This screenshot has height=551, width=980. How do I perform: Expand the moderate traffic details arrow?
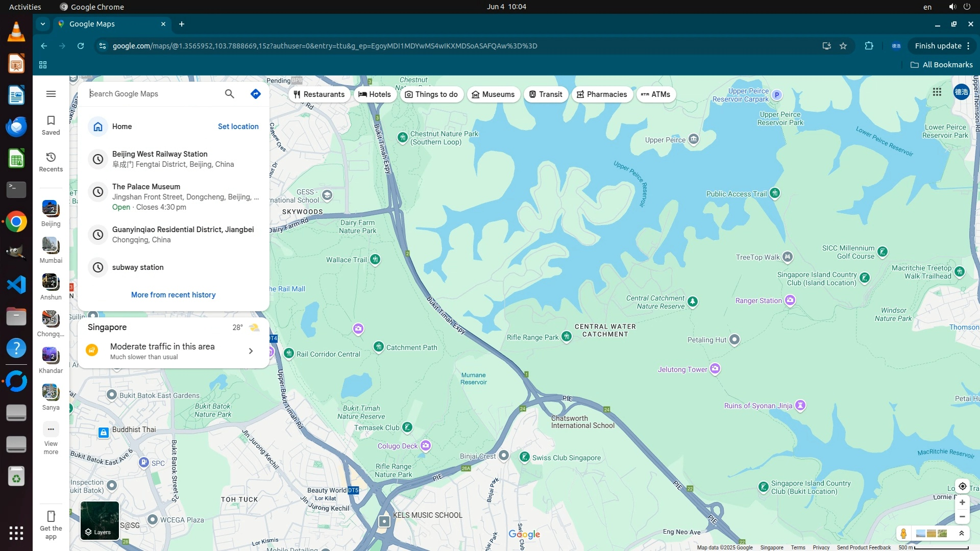251,351
